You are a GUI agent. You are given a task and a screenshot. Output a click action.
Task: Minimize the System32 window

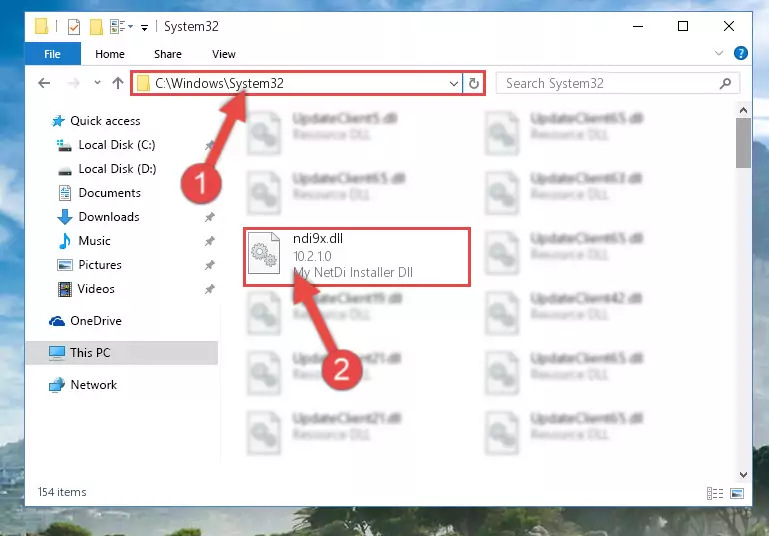pos(638,26)
